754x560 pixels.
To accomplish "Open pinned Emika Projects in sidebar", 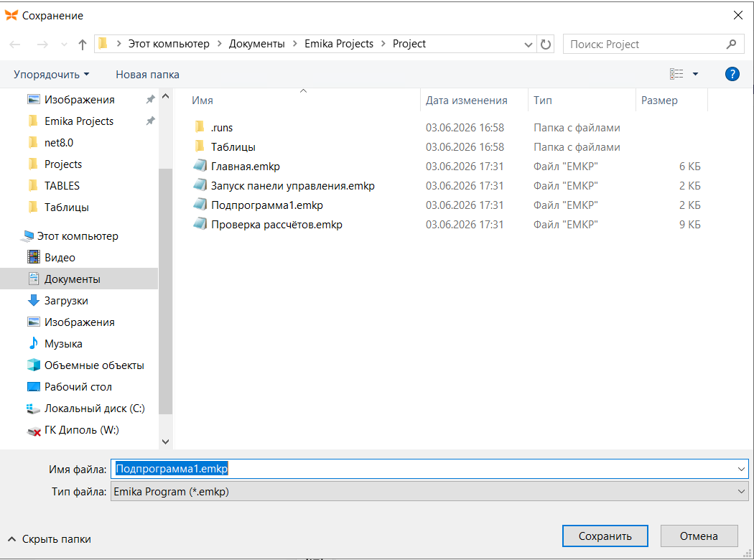I will tap(79, 121).
